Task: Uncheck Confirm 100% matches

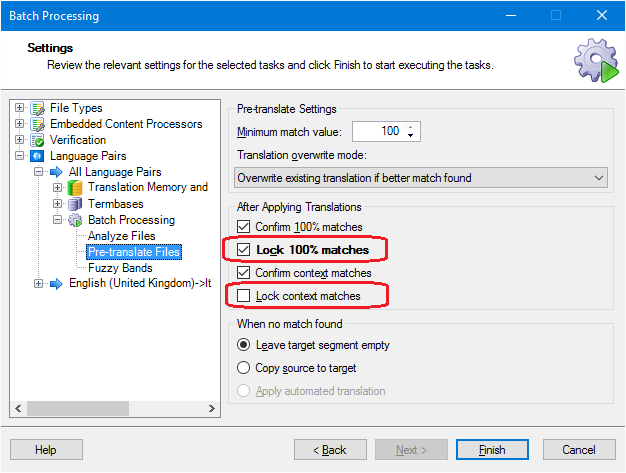Action: click(x=244, y=227)
